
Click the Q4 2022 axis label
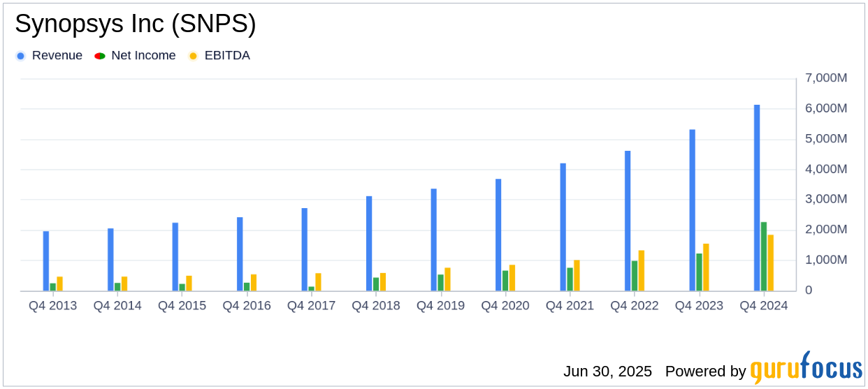point(635,306)
